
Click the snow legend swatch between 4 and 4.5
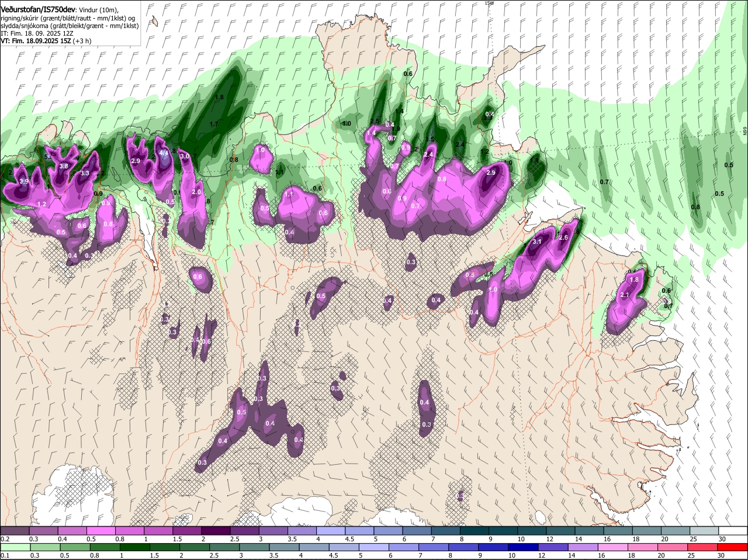click(x=331, y=530)
